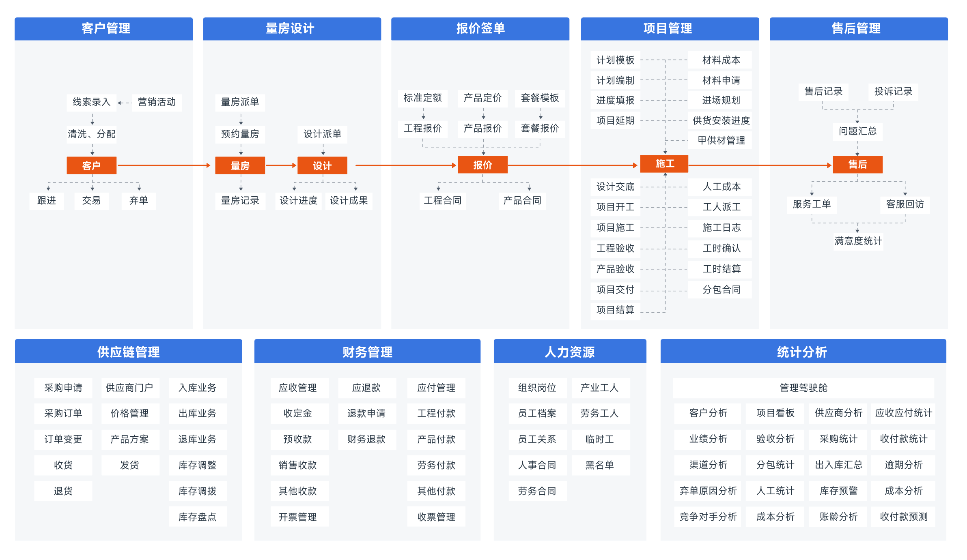Open the 客户管理 section header
Image resolution: width=967 pixels, height=560 pixels.
tap(106, 28)
